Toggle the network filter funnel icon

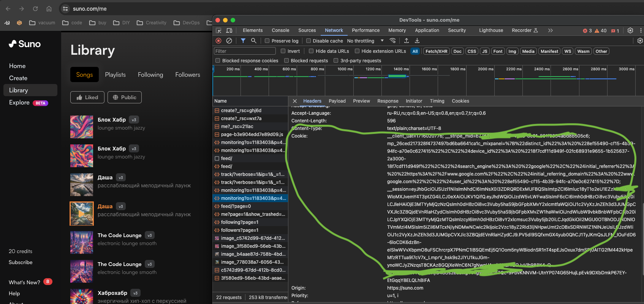click(x=243, y=41)
